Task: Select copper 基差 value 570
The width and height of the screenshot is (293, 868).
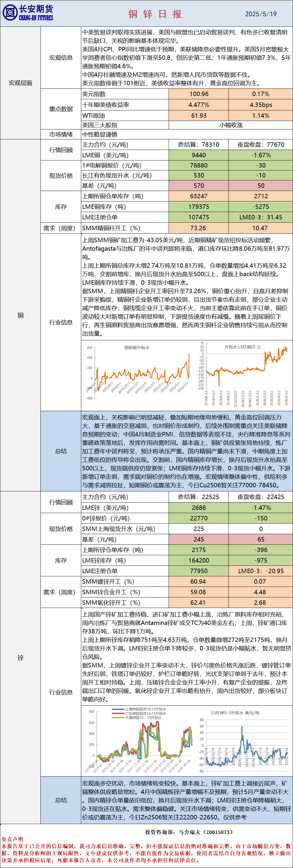Action: point(199,186)
